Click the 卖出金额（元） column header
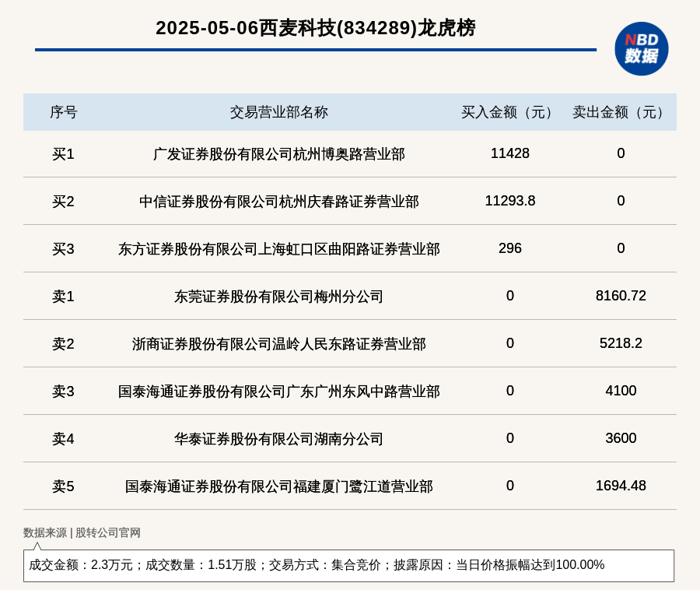700x590 pixels. (x=621, y=112)
